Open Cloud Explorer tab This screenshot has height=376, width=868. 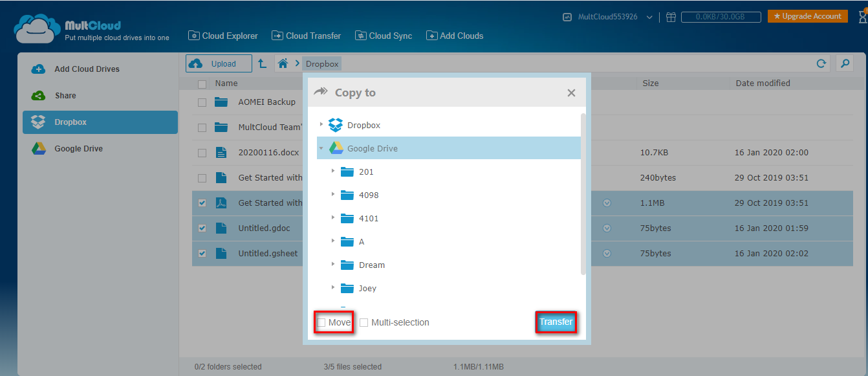point(223,36)
